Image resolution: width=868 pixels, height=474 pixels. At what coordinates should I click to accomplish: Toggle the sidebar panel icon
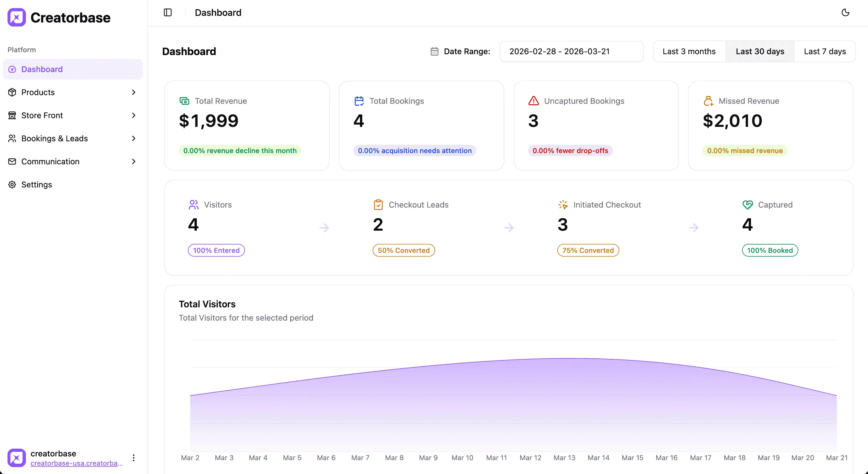coord(168,12)
